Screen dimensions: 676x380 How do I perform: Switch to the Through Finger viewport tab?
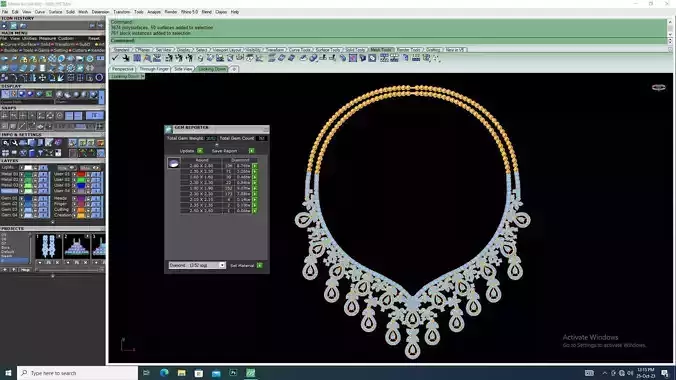(x=154, y=69)
